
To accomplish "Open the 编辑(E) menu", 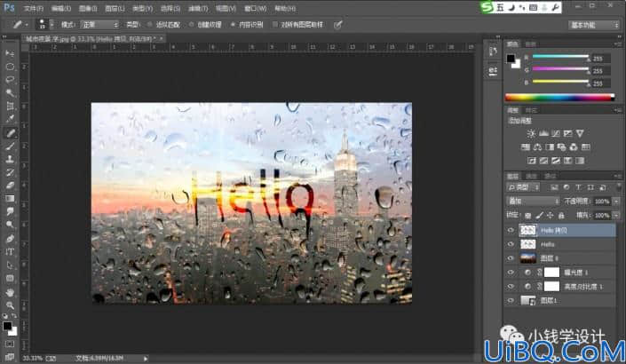I will click(61, 8).
